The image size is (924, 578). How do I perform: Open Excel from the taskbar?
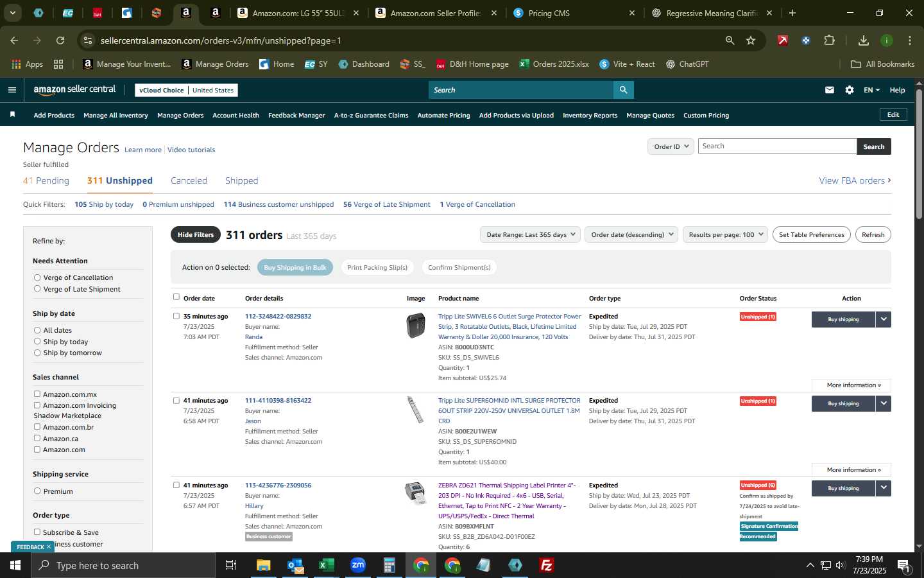(327, 565)
